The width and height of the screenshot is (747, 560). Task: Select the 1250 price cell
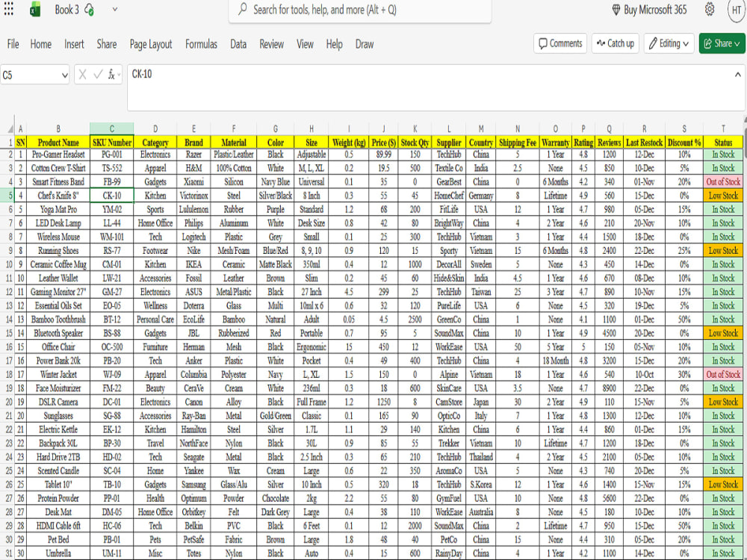tap(383, 402)
